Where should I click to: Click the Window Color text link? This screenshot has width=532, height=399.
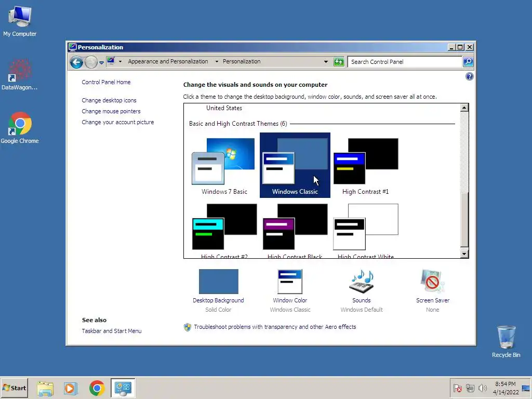[x=290, y=300]
